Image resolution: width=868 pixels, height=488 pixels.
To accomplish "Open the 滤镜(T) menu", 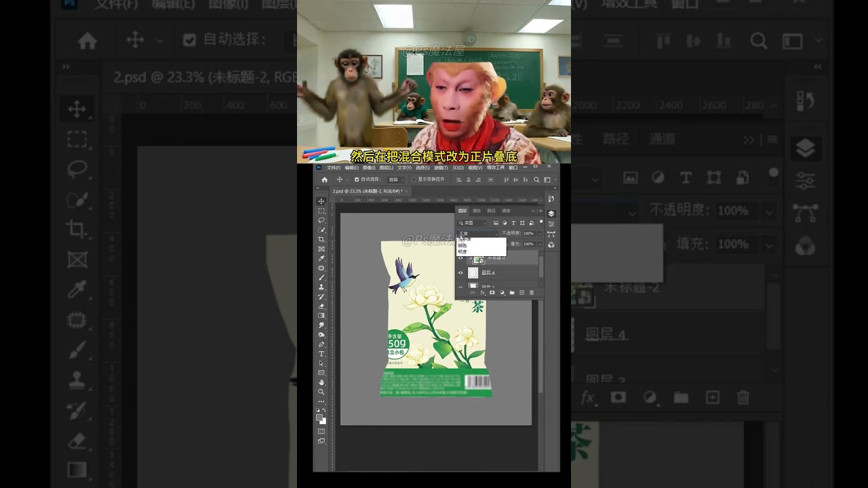I will coord(441,167).
